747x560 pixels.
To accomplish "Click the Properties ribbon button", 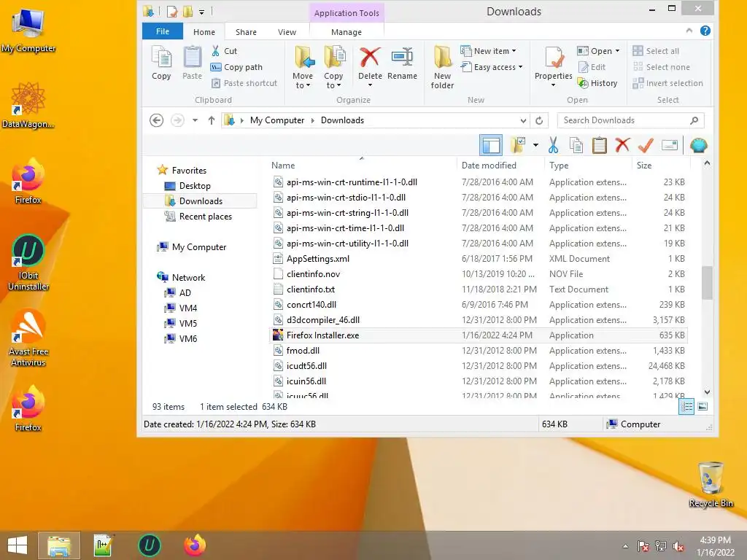I will tap(553, 66).
